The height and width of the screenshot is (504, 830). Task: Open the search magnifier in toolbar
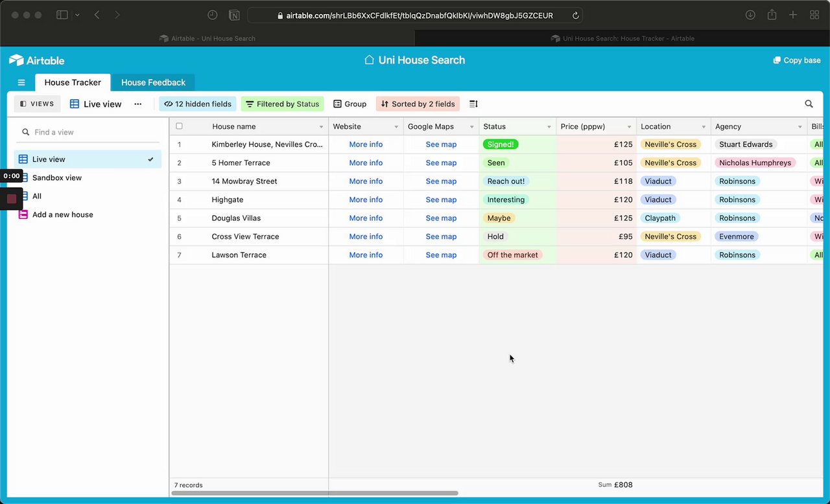click(x=809, y=104)
